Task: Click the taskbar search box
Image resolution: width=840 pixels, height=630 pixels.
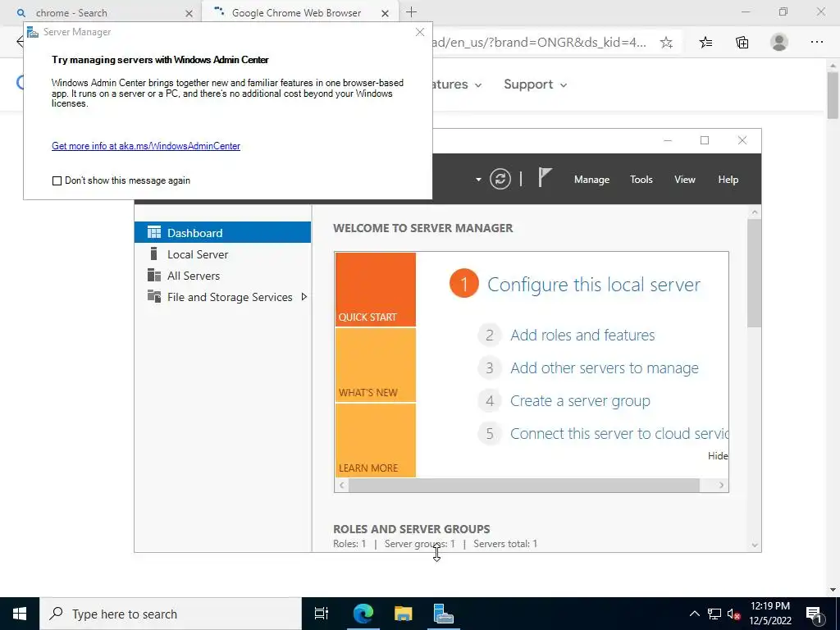Action: 171,614
